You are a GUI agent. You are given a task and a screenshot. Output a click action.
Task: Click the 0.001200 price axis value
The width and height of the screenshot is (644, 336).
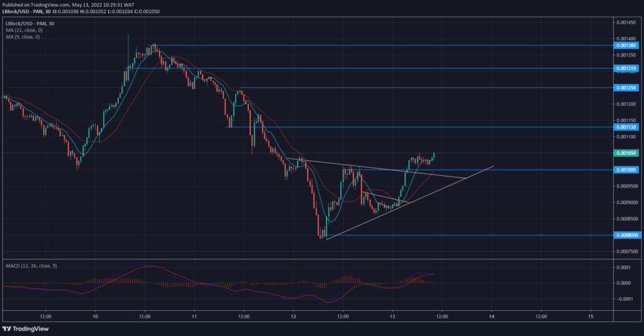pyautogui.click(x=626, y=104)
